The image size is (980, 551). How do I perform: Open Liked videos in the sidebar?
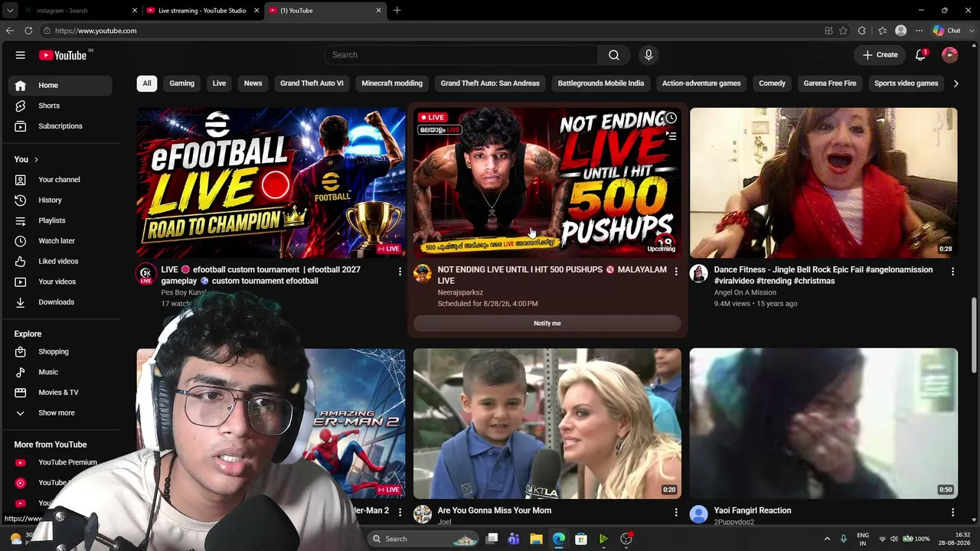(x=61, y=262)
